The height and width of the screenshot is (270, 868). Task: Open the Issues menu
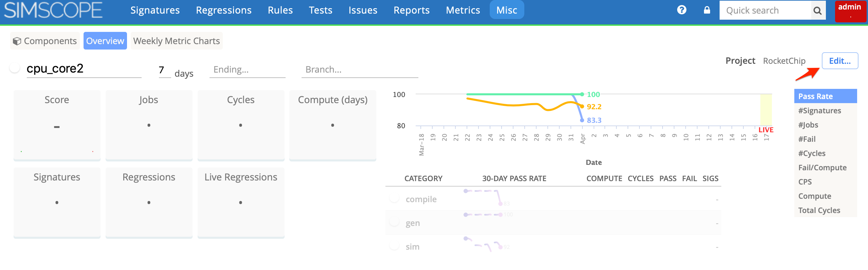pos(363,10)
